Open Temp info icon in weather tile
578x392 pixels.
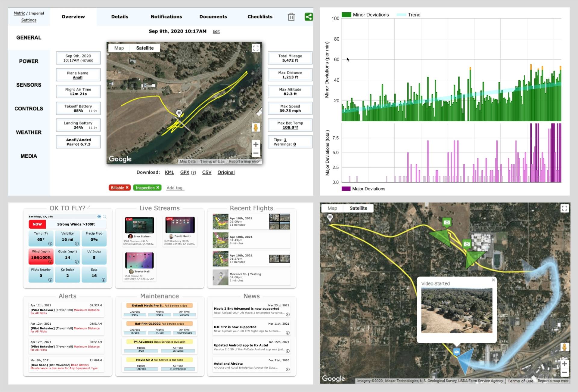pos(50,244)
